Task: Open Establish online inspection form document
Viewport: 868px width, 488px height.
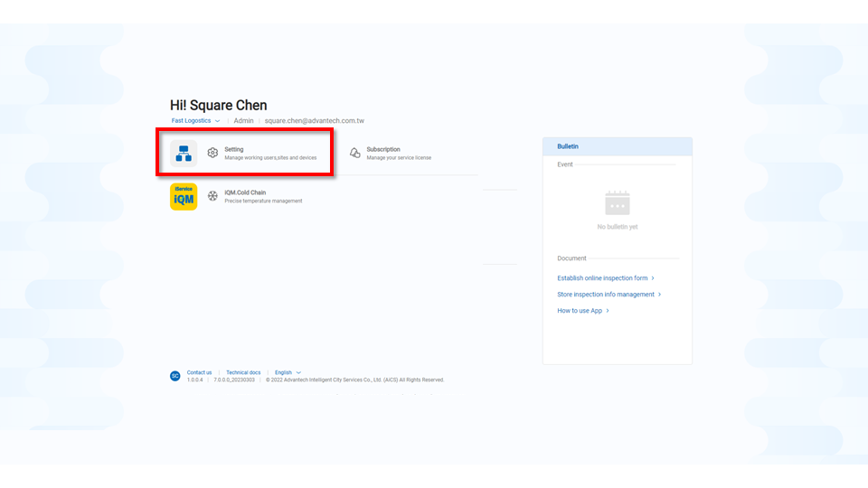Action: [x=602, y=278]
